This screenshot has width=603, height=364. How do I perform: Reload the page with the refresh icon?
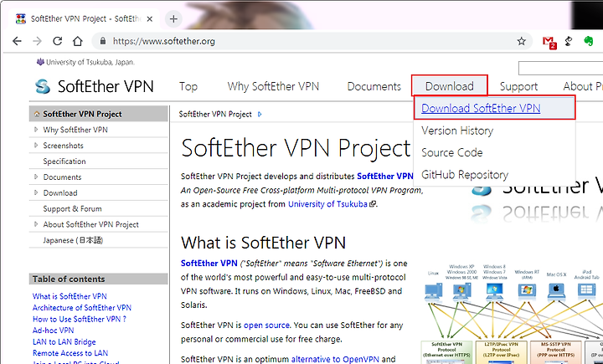[x=57, y=41]
